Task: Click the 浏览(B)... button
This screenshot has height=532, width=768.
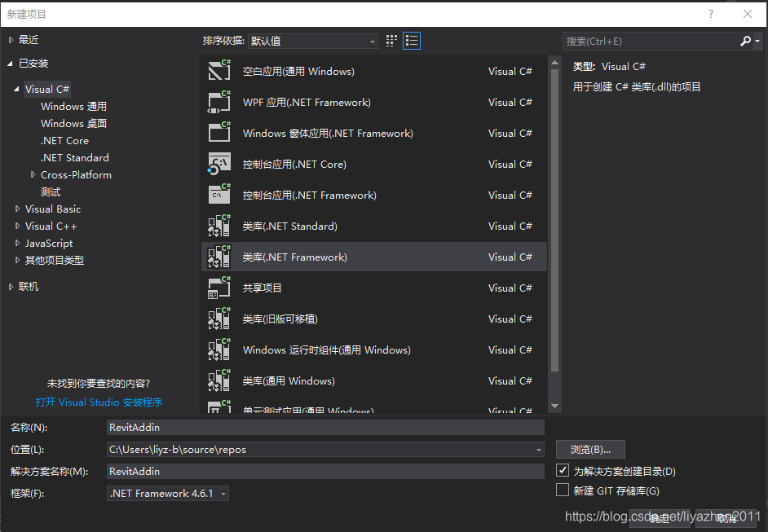Action: (590, 449)
